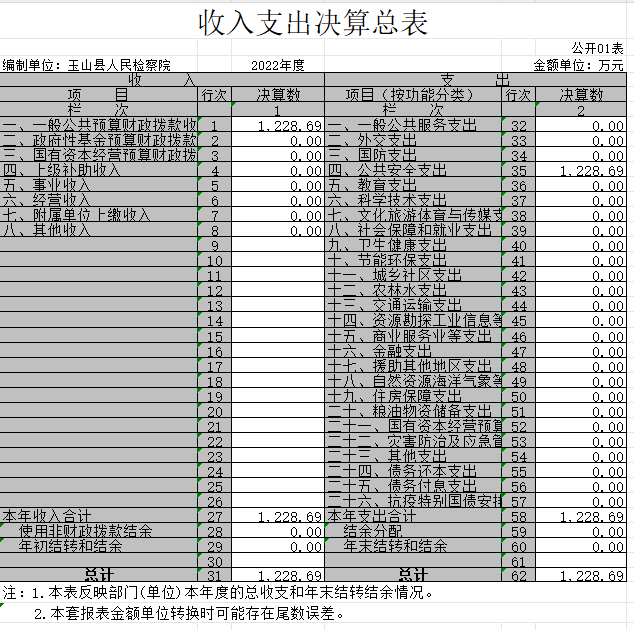Viewport: 634px width, 630px height.
Task: Select the 公开01表 label
Action: point(597,49)
